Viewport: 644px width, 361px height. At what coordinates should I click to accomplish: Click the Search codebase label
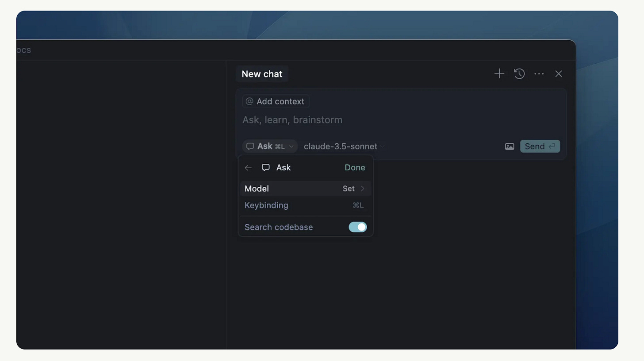pos(279,227)
